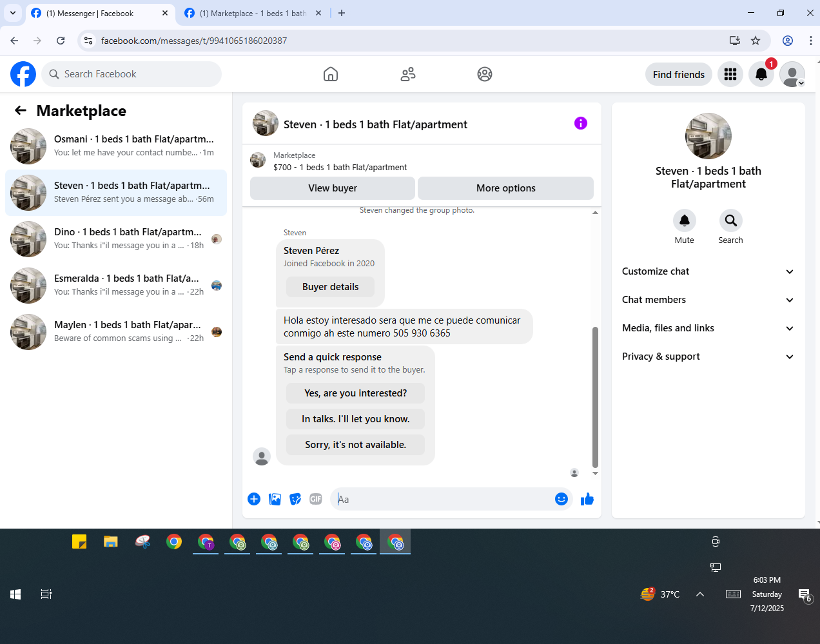Open Osmani conversation in list
The width and height of the screenshot is (820, 644).
tap(116, 146)
